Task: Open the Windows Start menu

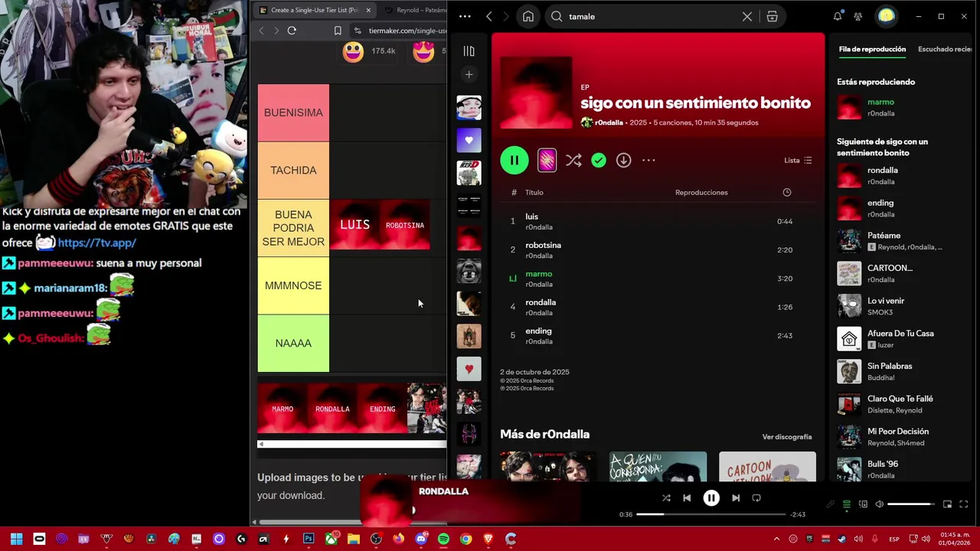Action: click(x=17, y=539)
